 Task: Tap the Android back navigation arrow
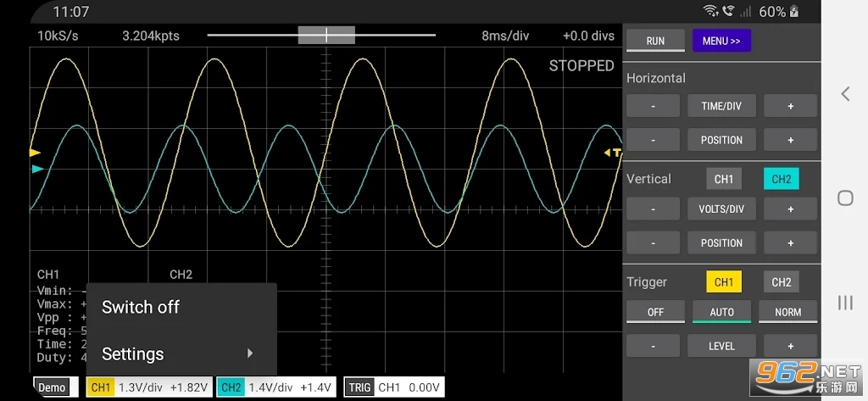(845, 94)
